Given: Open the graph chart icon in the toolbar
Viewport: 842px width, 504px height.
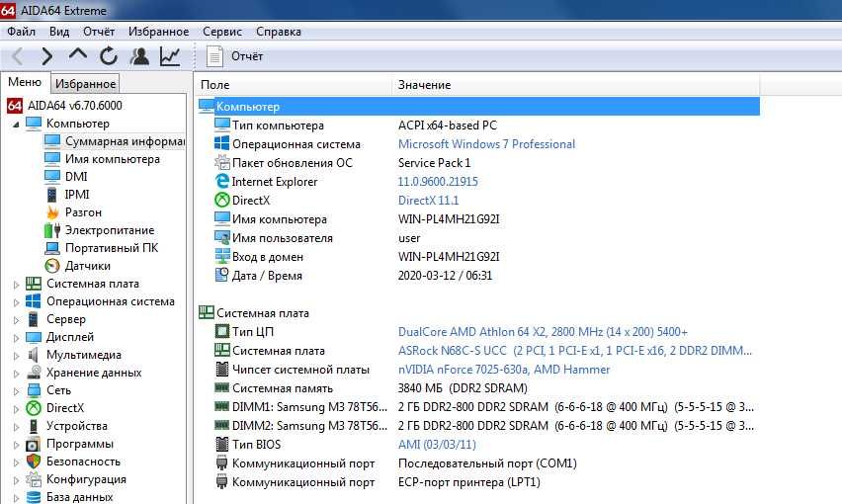Looking at the screenshot, I should click(x=170, y=55).
